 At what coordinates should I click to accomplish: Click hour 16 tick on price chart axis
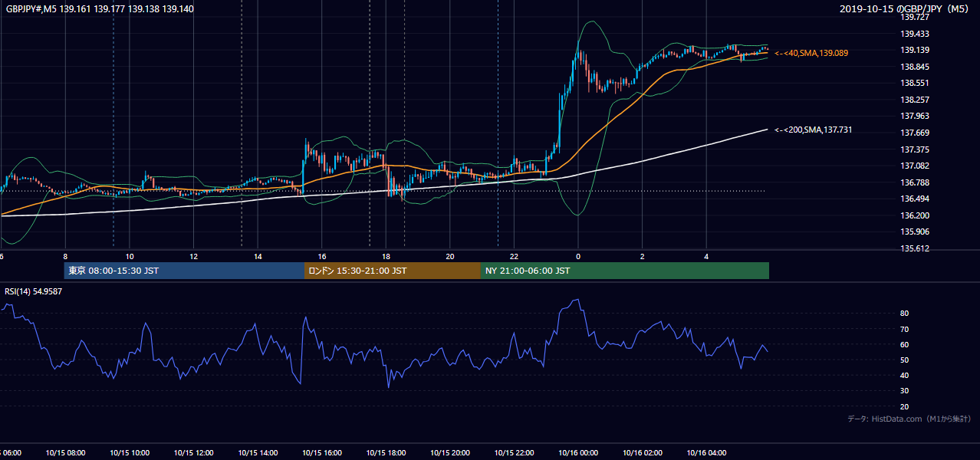coord(322,257)
